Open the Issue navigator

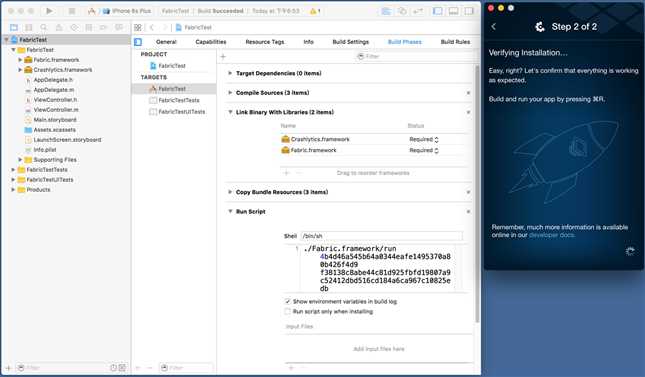pyautogui.click(x=59, y=28)
